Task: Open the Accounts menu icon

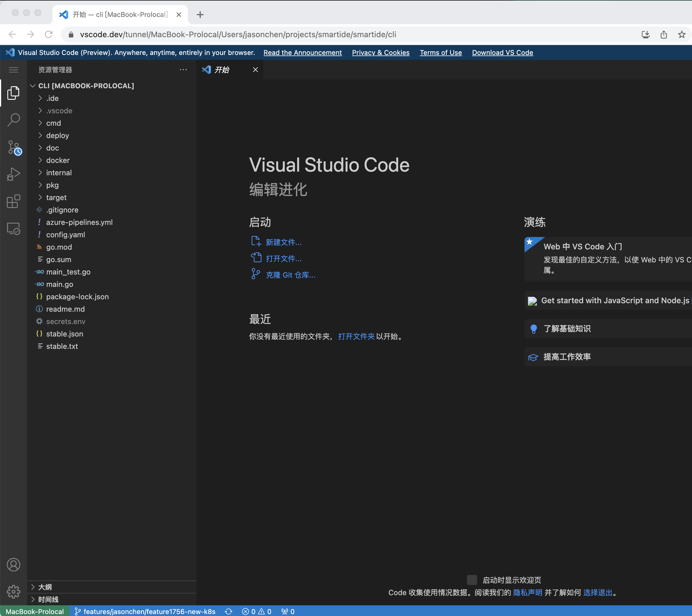Action: point(14,564)
